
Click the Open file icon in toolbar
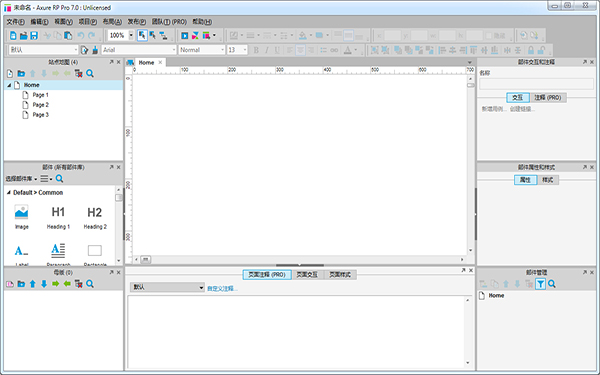pos(24,36)
